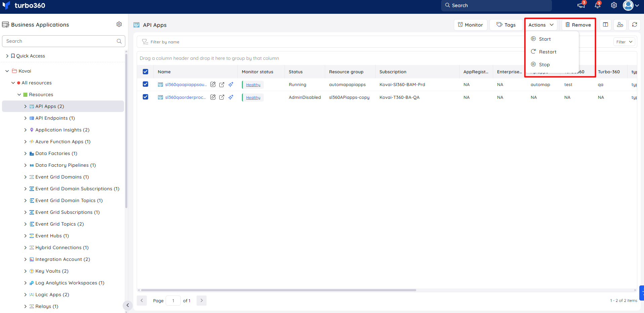Click AI sparkle icon for sl360qaapiappsau
The width and height of the screenshot is (644, 313).
click(231, 84)
